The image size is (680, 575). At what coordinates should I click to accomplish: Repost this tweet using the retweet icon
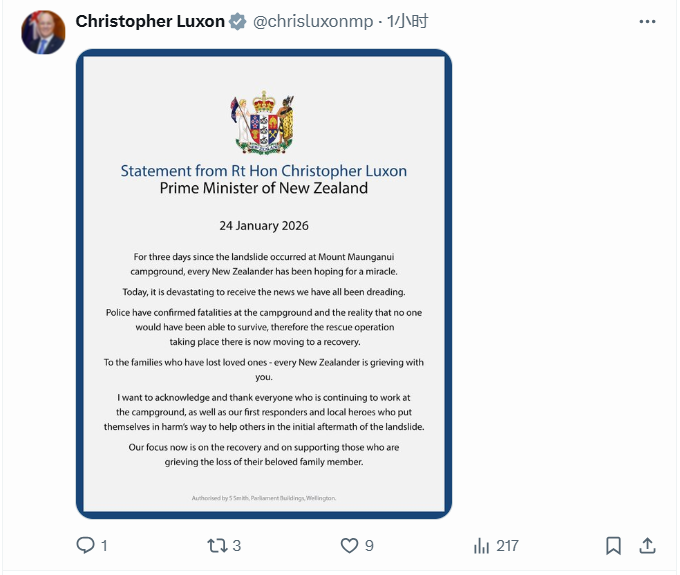(x=216, y=545)
